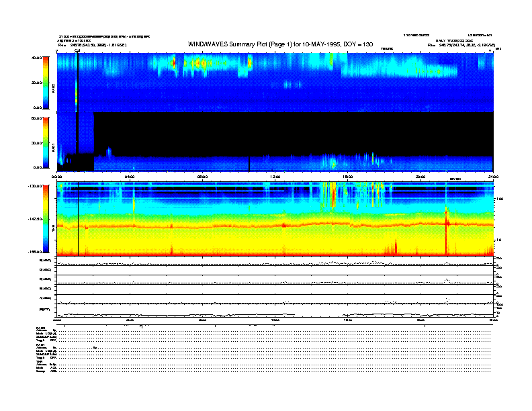
Task: Click the -142.50 label on TNR scale
Action: tap(35, 219)
